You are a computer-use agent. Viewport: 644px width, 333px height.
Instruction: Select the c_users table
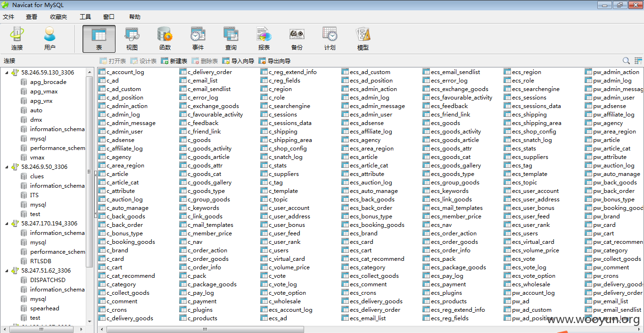click(x=274, y=250)
